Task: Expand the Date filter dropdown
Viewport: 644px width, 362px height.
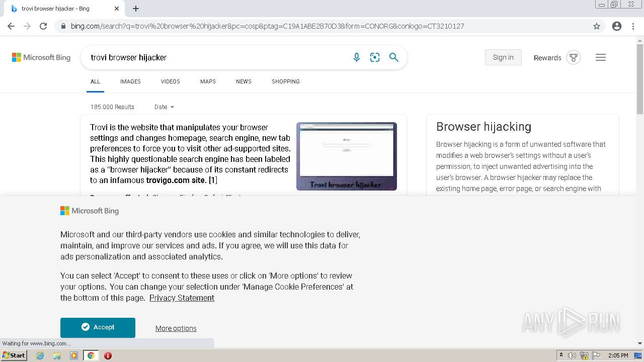Action: 164,107
